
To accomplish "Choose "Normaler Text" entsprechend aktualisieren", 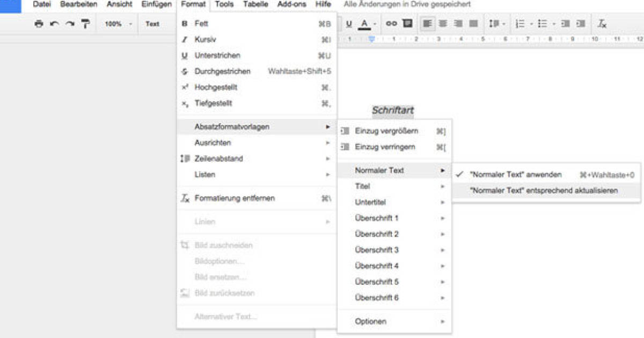I will pyautogui.click(x=543, y=190).
